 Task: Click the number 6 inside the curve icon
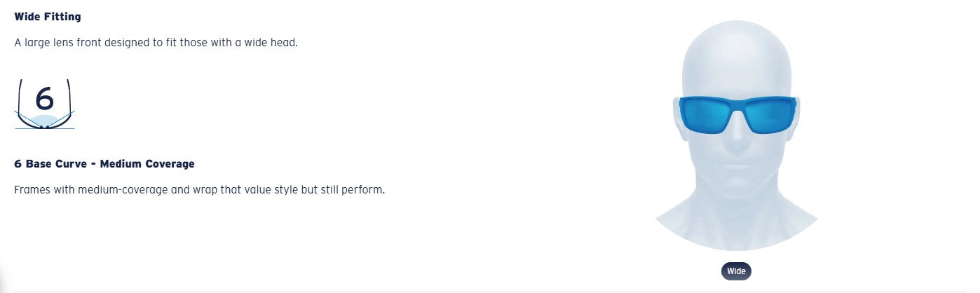pos(44,98)
